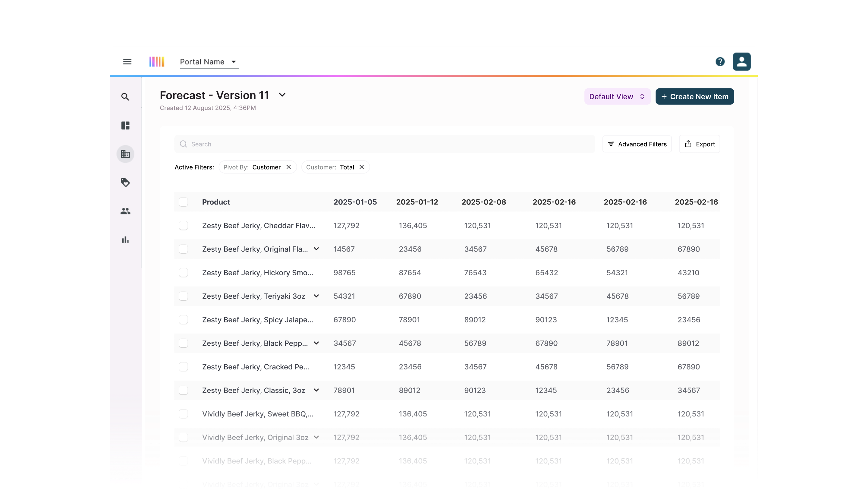Click the help question mark icon
Image resolution: width=868 pixels, height=500 pixels.
(x=720, y=62)
